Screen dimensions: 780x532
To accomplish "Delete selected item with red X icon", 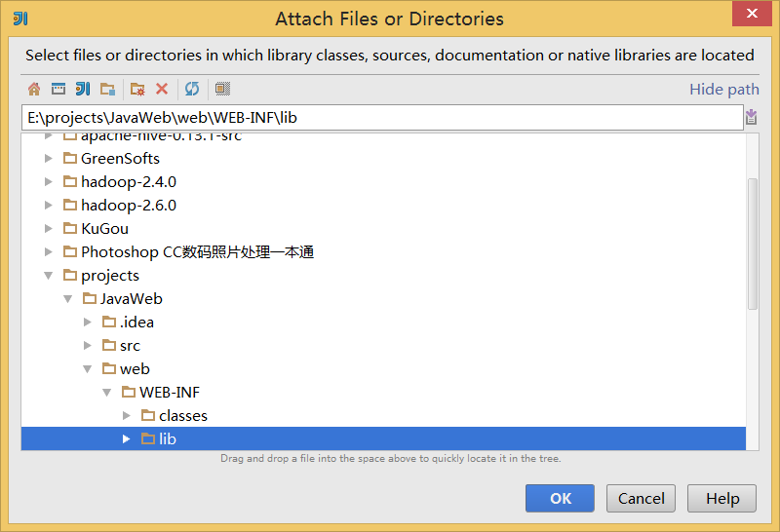I will pyautogui.click(x=162, y=89).
